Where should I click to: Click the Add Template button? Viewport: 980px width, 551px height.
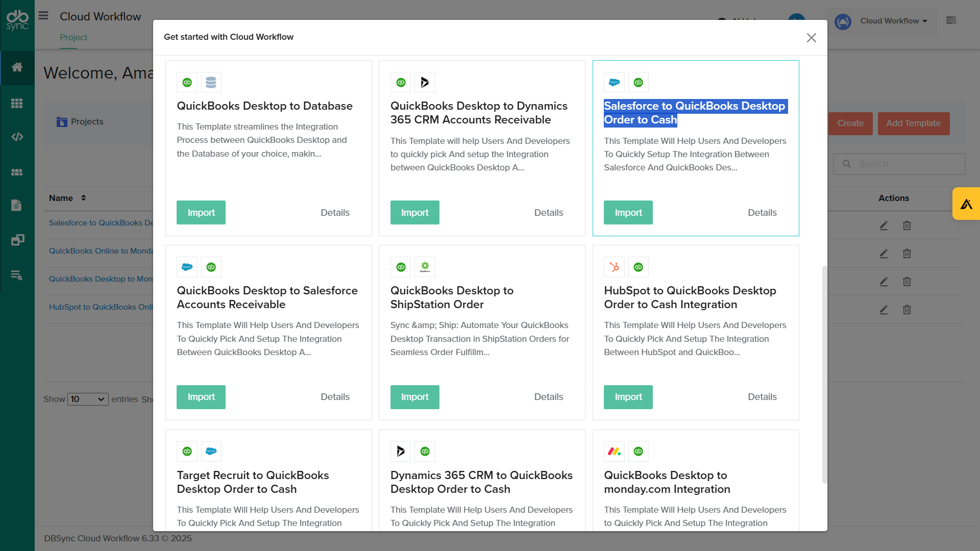click(913, 123)
